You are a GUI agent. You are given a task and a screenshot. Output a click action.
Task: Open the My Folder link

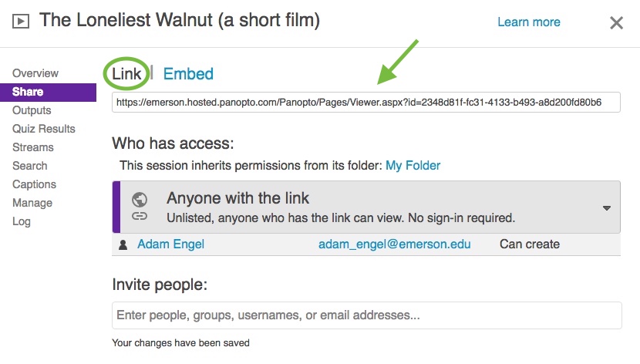click(x=413, y=165)
